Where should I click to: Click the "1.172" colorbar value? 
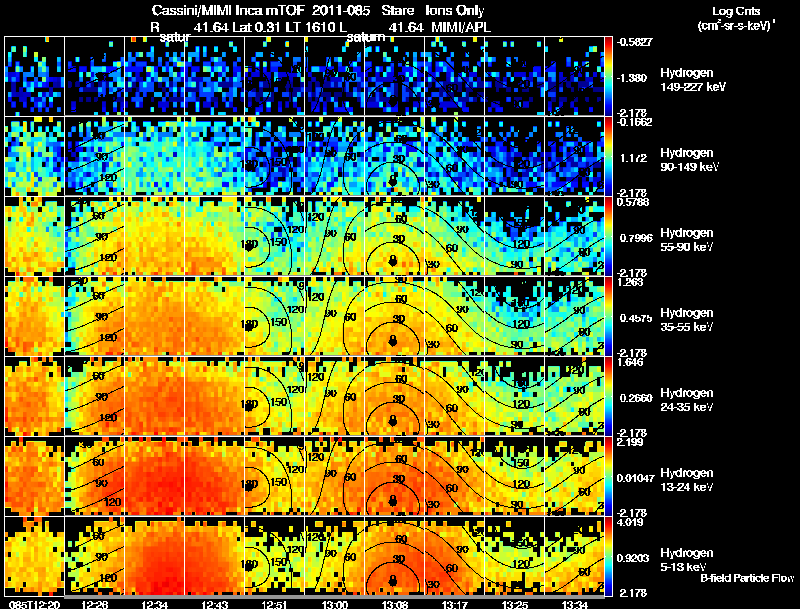(x=634, y=158)
